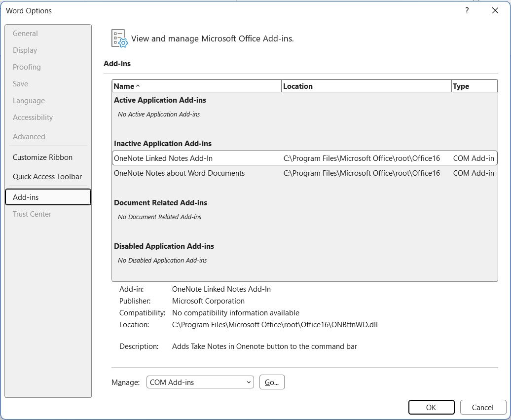Click the 'No Disabled Application Add-ins' text
Viewport: 511px width, 420px height.
pos(162,260)
